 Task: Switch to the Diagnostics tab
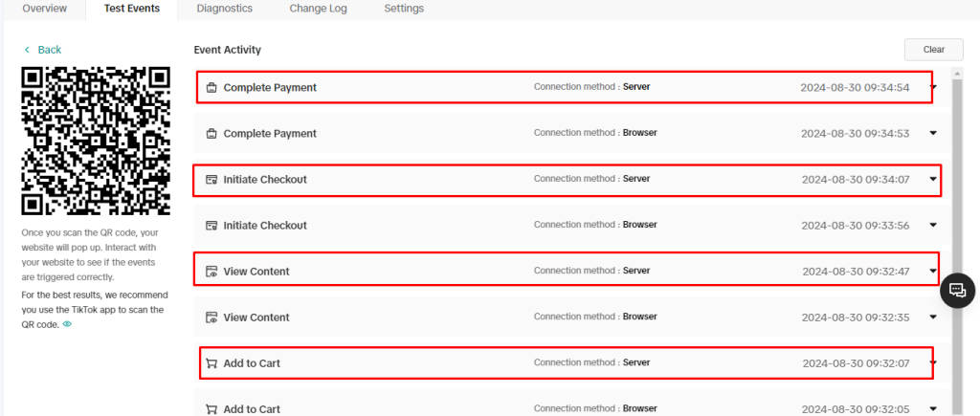[224, 9]
